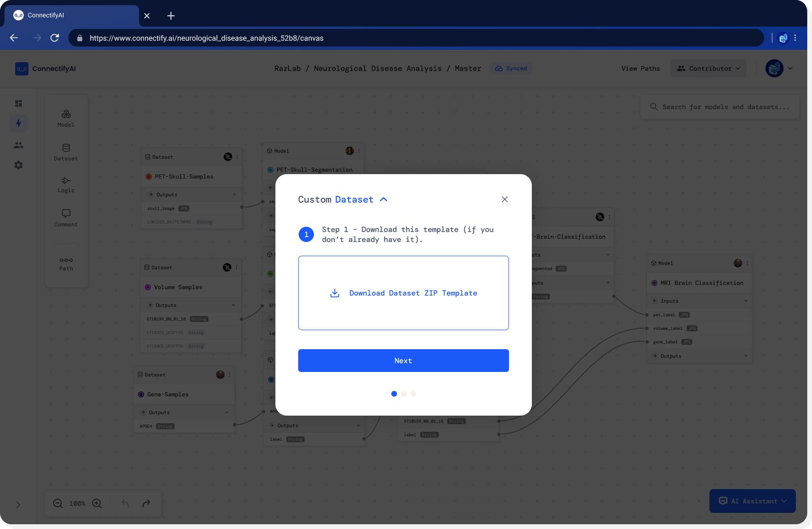812x529 pixels.
Task: Close the ConnectifyAI browser tab
Action: click(147, 16)
